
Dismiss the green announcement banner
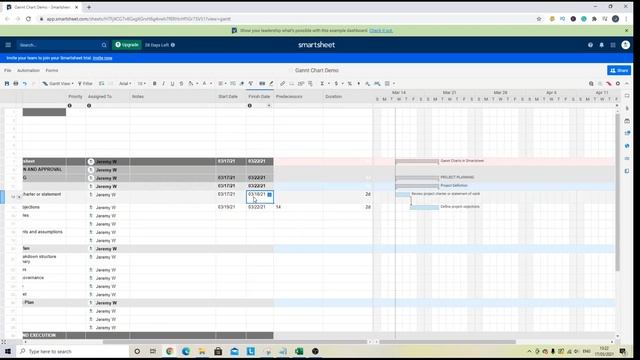pyautogui.click(x=627, y=31)
